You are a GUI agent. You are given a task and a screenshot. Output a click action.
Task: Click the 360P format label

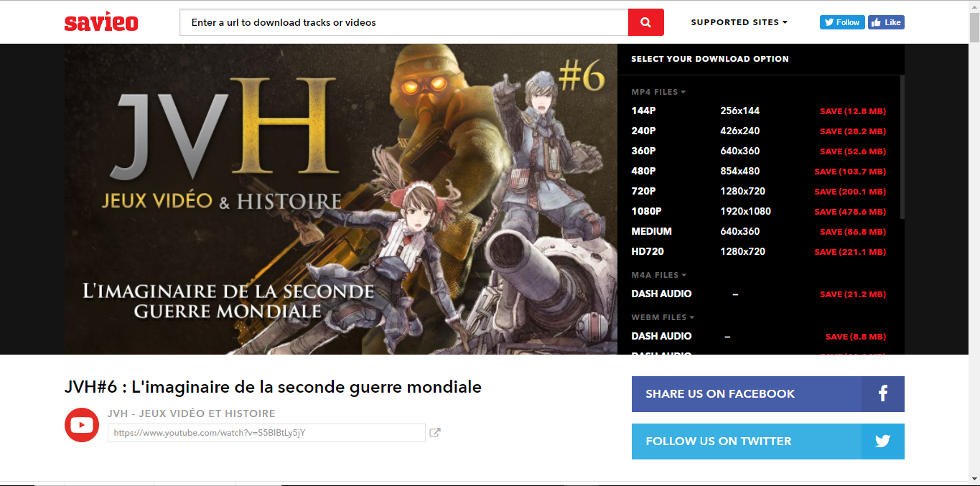click(x=643, y=151)
